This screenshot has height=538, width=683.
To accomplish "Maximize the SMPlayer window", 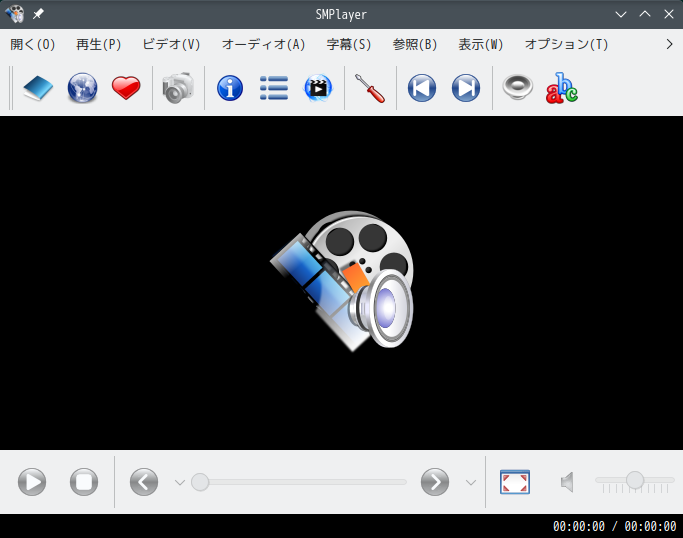I will coord(645,14).
